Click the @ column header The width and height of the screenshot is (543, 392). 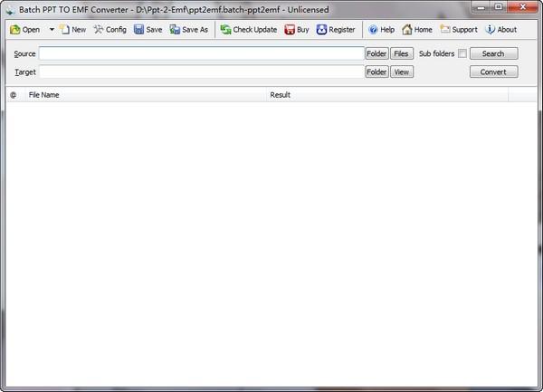click(x=14, y=95)
